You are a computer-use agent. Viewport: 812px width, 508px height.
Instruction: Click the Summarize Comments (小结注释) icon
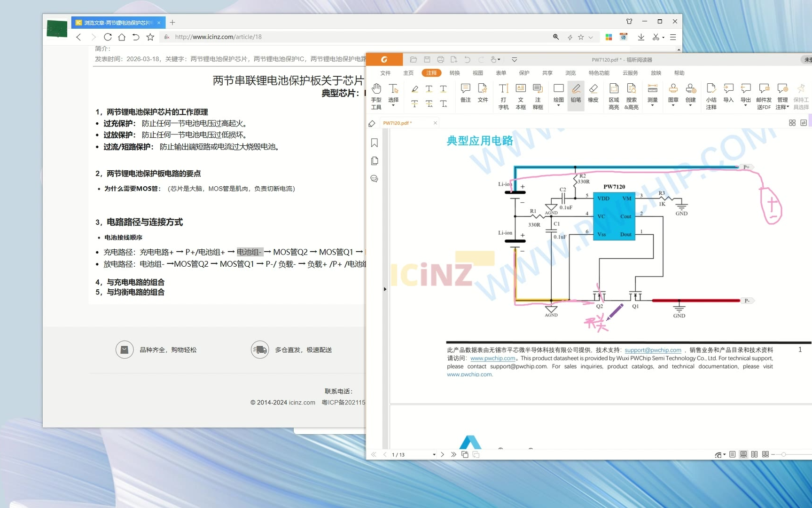click(711, 96)
